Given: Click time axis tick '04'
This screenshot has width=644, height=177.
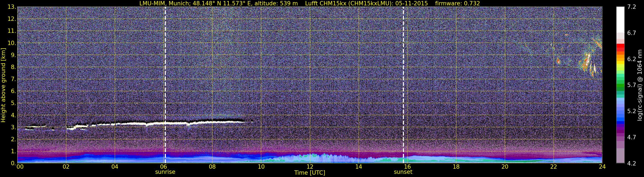Looking at the screenshot, I should pos(115,167).
